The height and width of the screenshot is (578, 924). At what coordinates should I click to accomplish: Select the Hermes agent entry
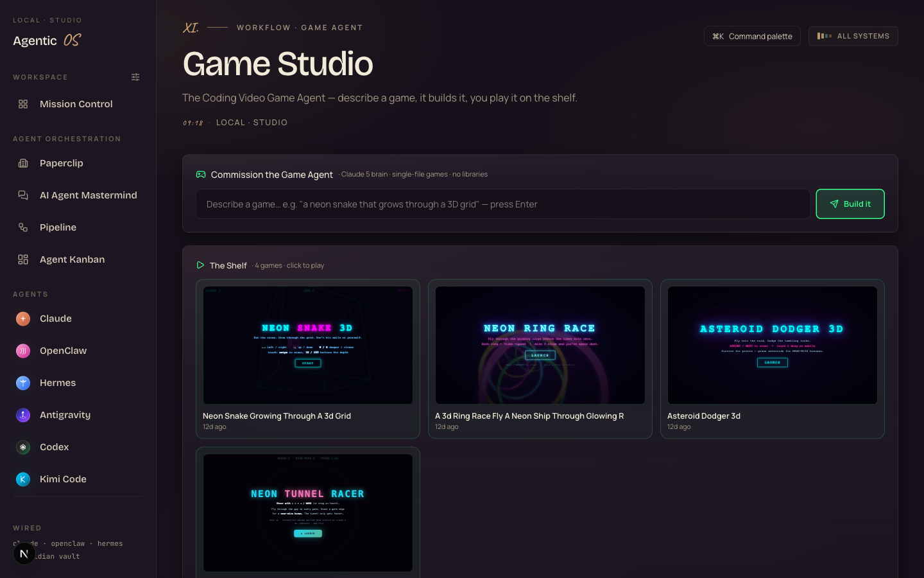78,383
